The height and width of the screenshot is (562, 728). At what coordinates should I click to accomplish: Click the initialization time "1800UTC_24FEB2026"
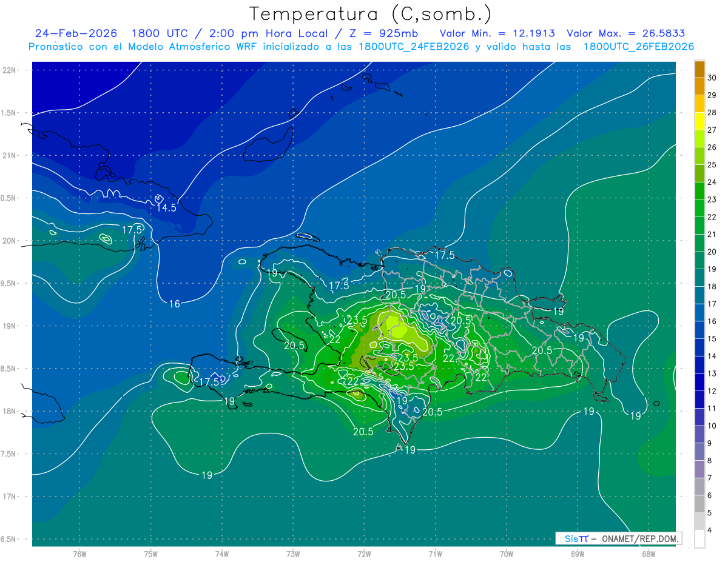(414, 47)
